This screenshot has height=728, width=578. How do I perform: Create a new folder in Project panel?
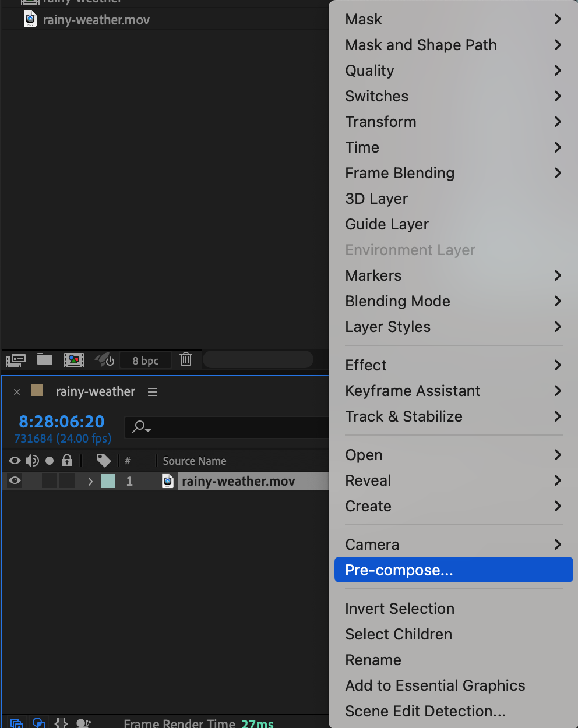(45, 359)
